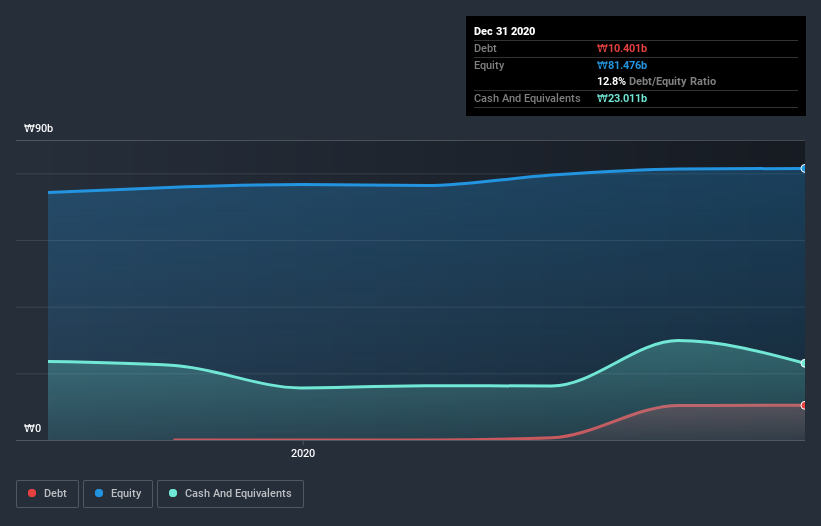
Task: Click the ₩23.011b cash value
Action: tap(622, 98)
